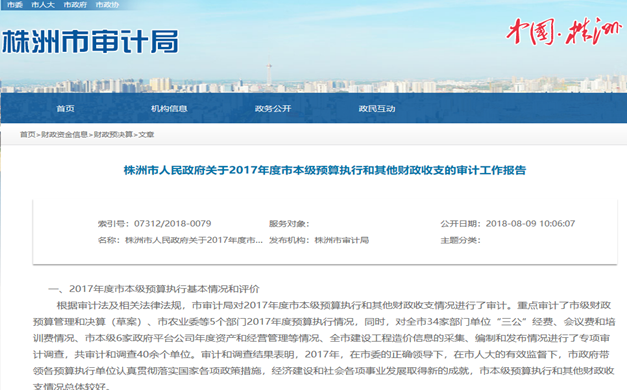The width and height of the screenshot is (627, 390).
Task: Click the paragraph line starting 预算管理和决算（草案）
Action: click(324, 322)
